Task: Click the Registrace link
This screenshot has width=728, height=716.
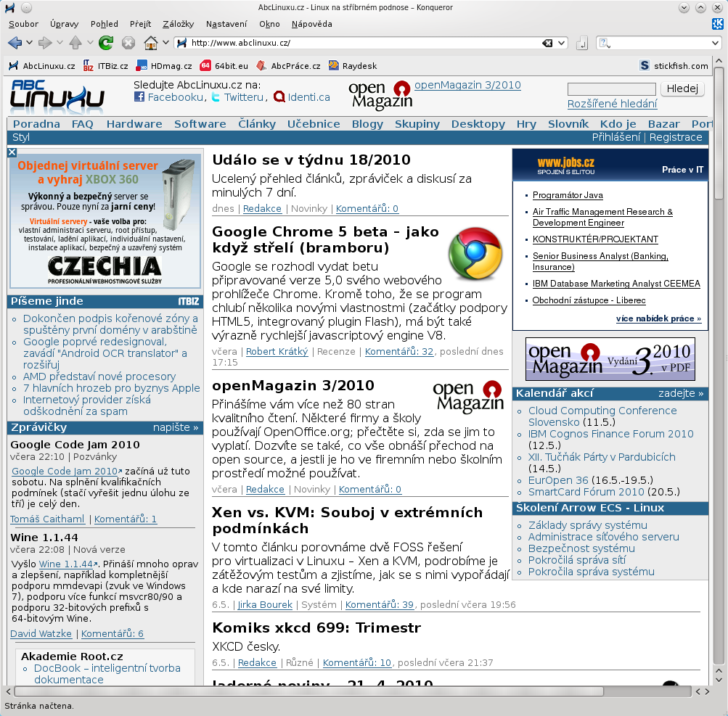Action: (676, 137)
